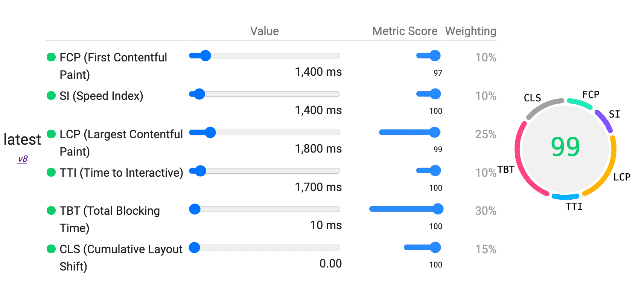
Task: Click the LCP metric score slider handle
Action: point(435,132)
